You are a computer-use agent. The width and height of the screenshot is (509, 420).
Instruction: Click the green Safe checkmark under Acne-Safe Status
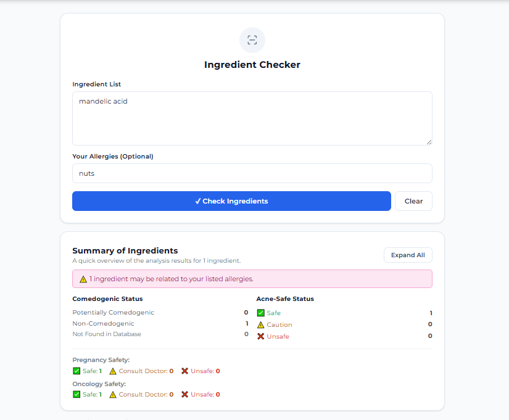point(260,313)
